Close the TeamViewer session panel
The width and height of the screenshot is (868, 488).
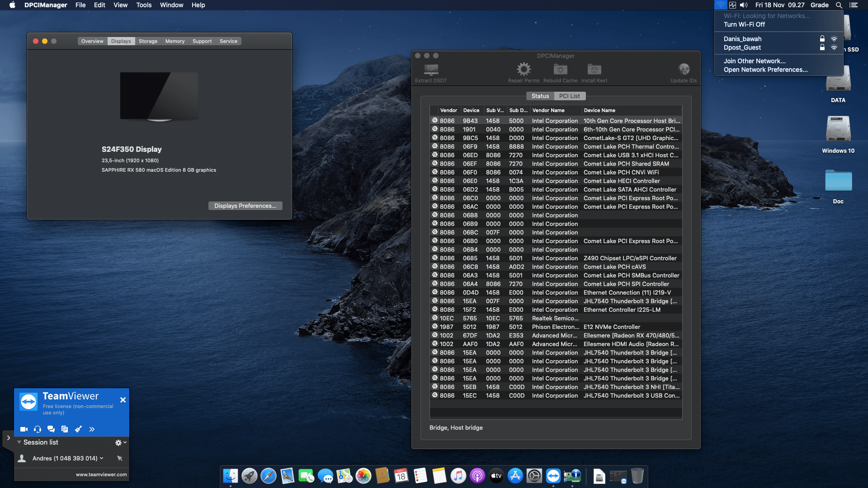tap(123, 400)
